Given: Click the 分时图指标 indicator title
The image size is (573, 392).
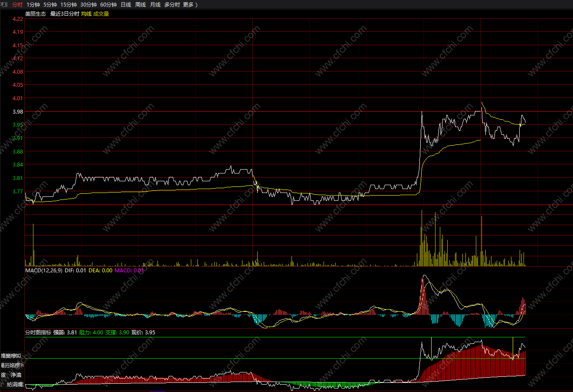Looking at the screenshot, I should pyautogui.click(x=38, y=333).
